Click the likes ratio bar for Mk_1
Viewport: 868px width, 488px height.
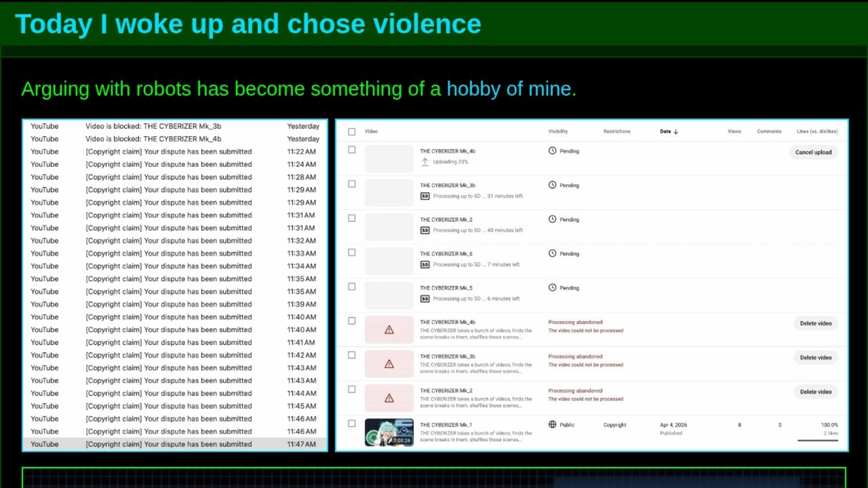coord(818,441)
